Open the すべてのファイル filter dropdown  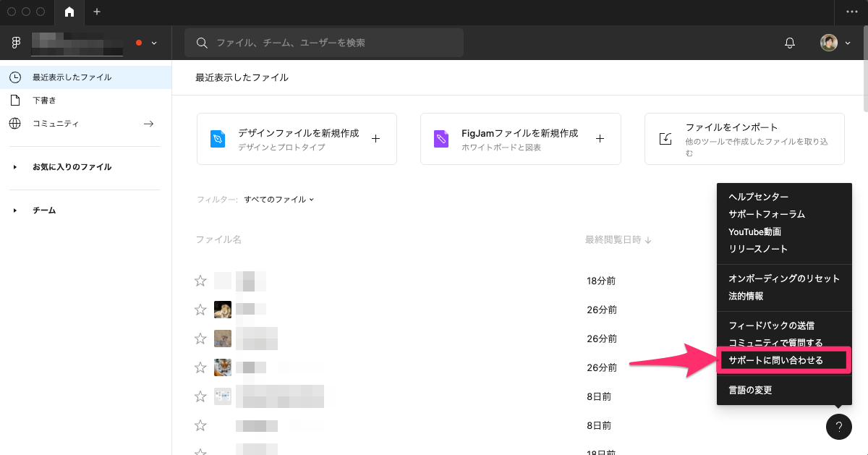(x=279, y=200)
